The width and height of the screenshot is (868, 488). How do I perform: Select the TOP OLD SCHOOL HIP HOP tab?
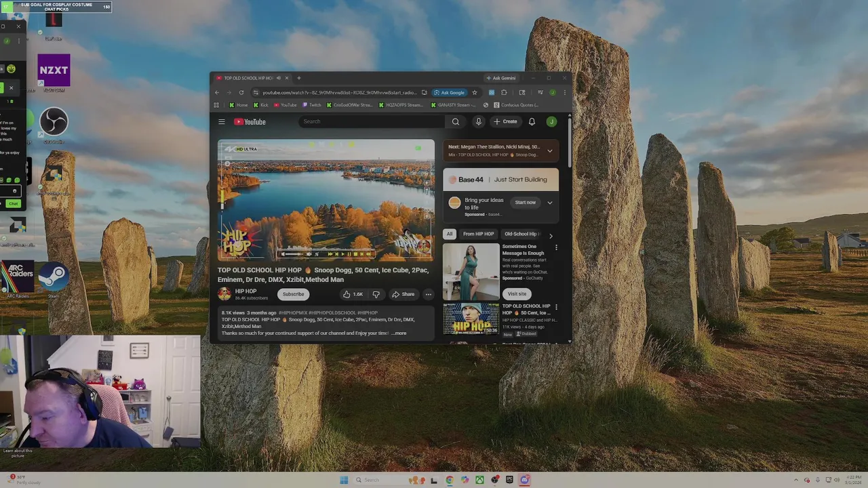pos(248,78)
